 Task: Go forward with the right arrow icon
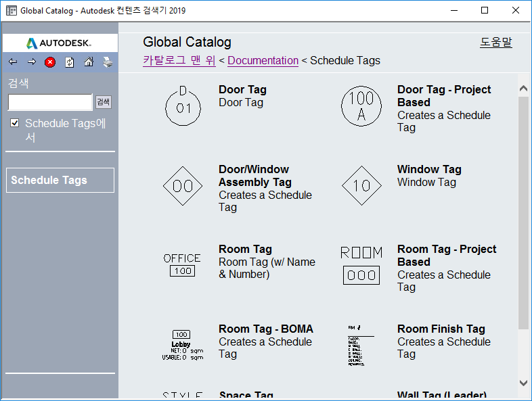[x=32, y=62]
